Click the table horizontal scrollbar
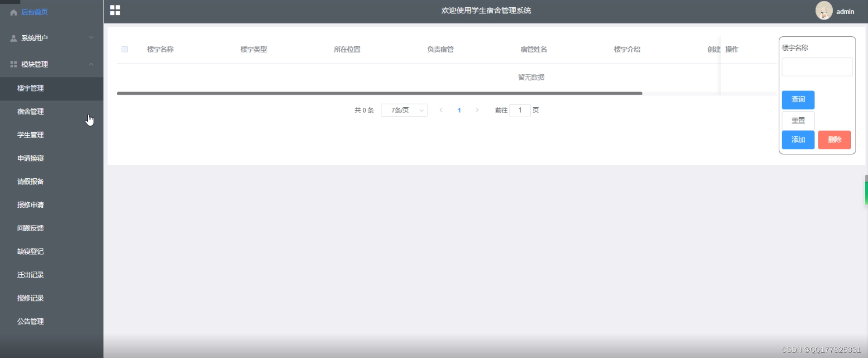 point(379,93)
